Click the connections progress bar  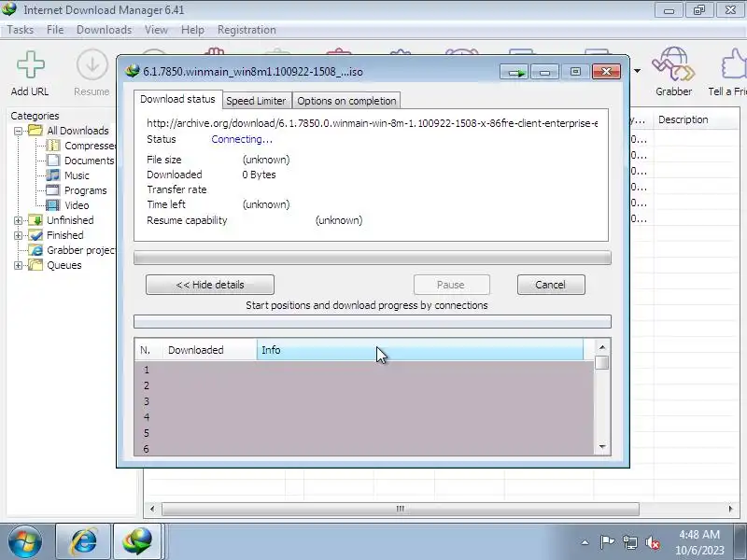[372, 322]
